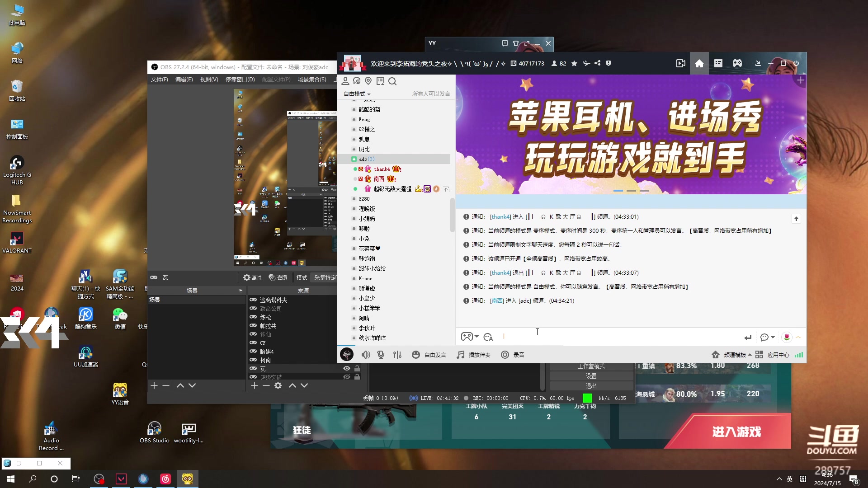
Task: Open the YY channel home icon
Action: pyautogui.click(x=699, y=64)
